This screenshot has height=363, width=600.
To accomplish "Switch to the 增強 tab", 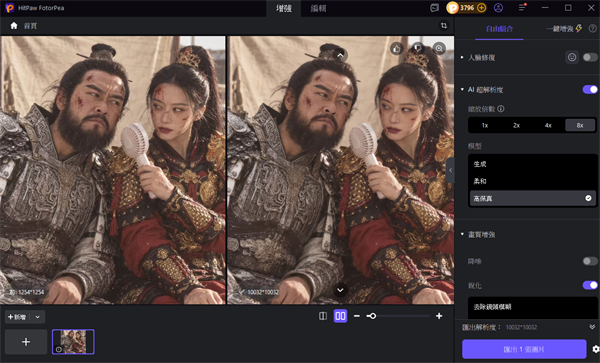I will pyautogui.click(x=284, y=8).
